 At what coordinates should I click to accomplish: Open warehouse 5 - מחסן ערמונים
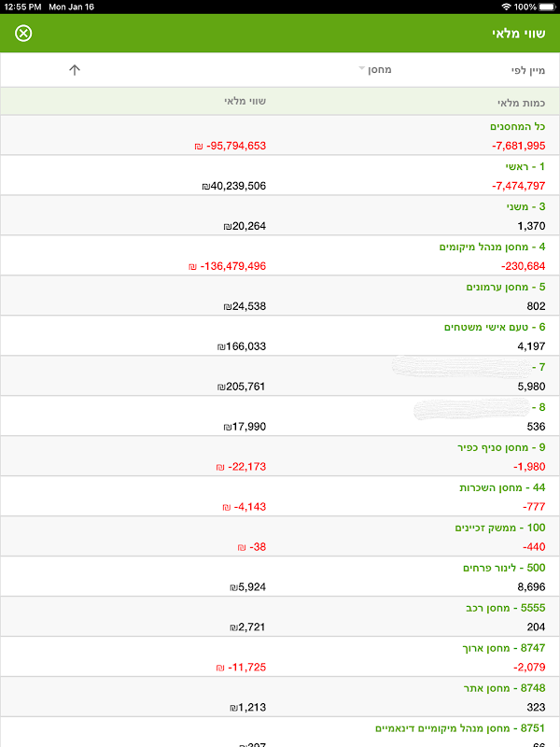tap(280, 296)
